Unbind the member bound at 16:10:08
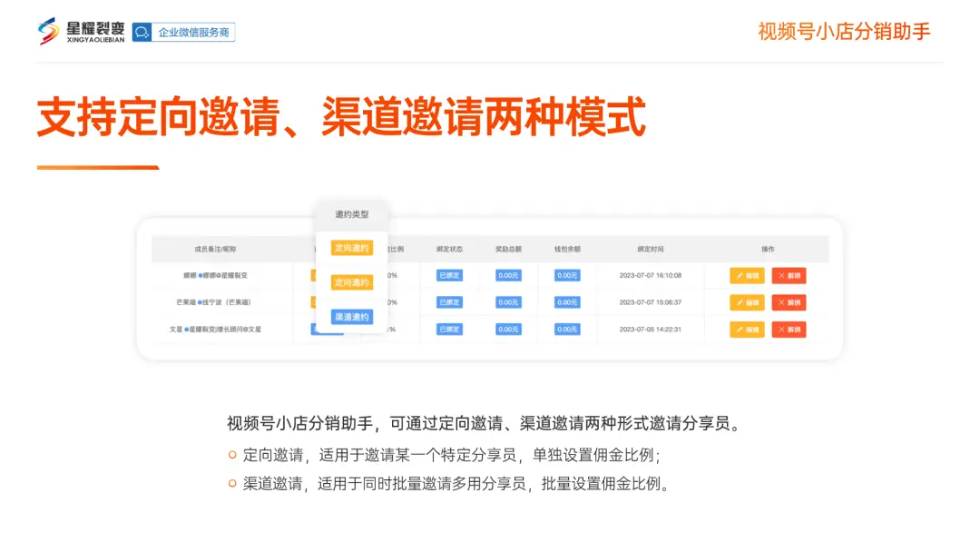Viewport: 980px width, 552px height. click(x=789, y=276)
